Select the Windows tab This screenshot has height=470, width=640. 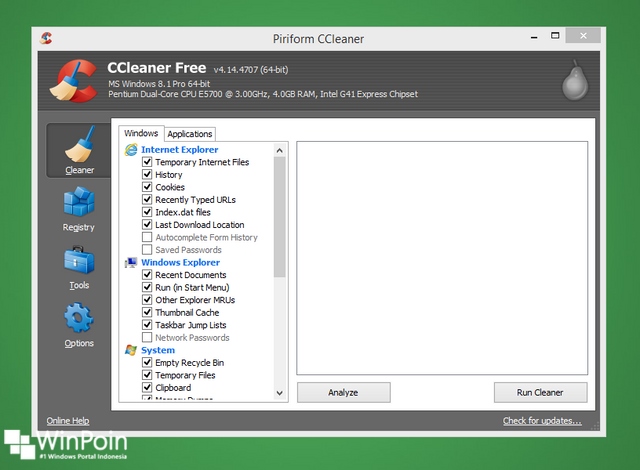(141, 133)
